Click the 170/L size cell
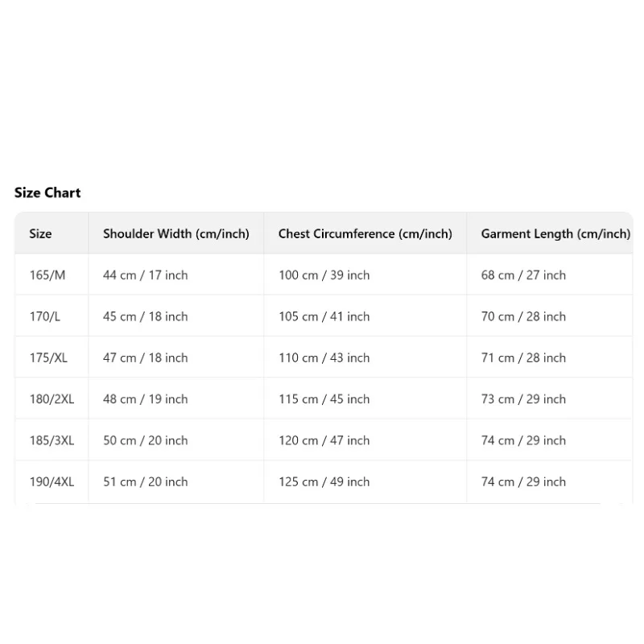The width and height of the screenshot is (644, 644). pyautogui.click(x=45, y=316)
